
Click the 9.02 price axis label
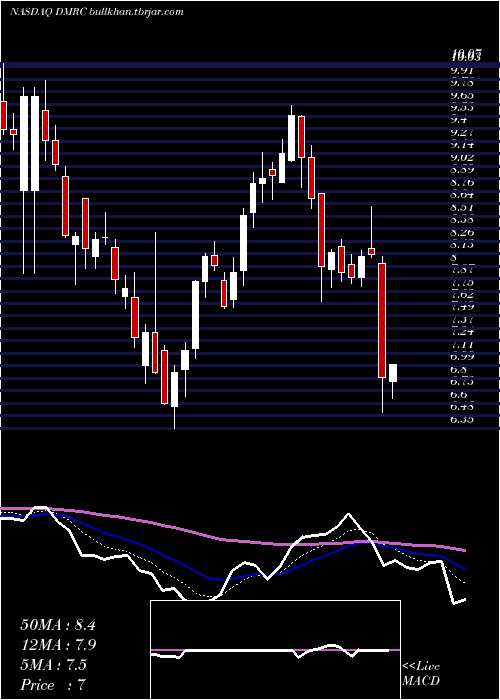[462, 158]
